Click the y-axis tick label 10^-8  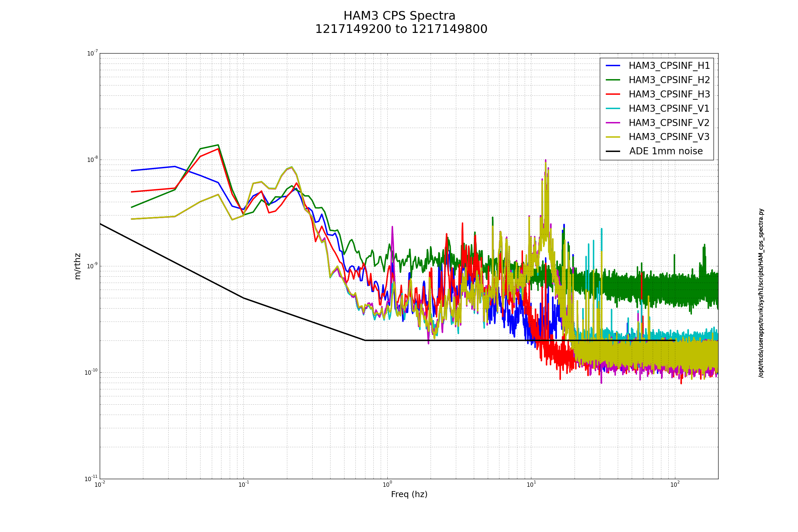click(x=92, y=160)
